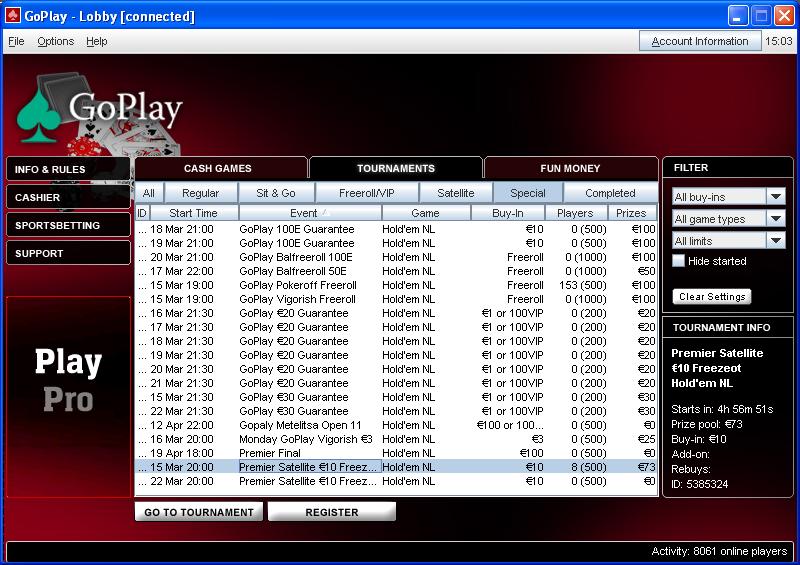800x565 pixels.
Task: Select GoPlay Vigorish Freeroll row
Action: click(x=396, y=299)
